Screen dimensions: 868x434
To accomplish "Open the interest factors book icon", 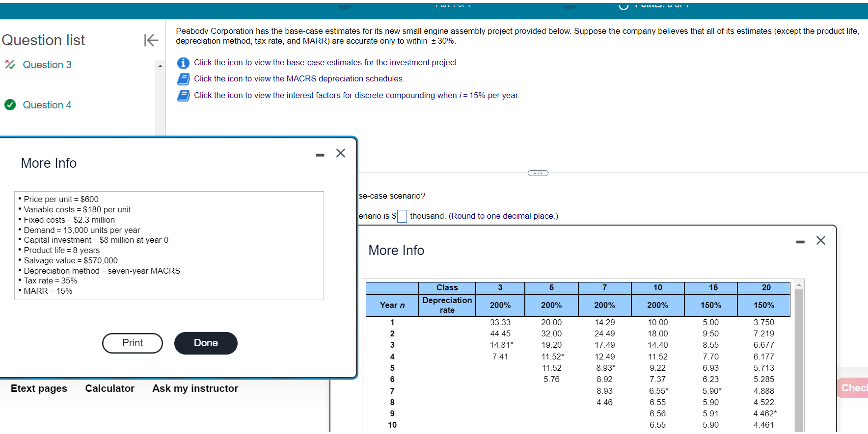I will [183, 96].
